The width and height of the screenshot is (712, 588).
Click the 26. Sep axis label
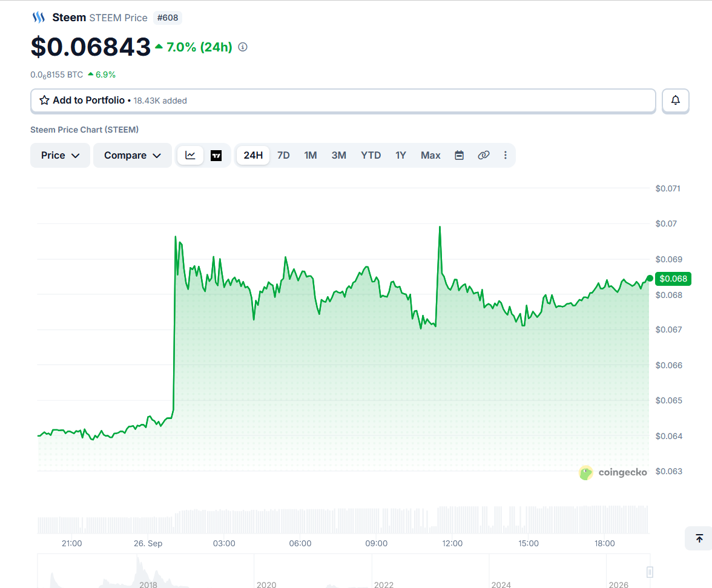148,544
